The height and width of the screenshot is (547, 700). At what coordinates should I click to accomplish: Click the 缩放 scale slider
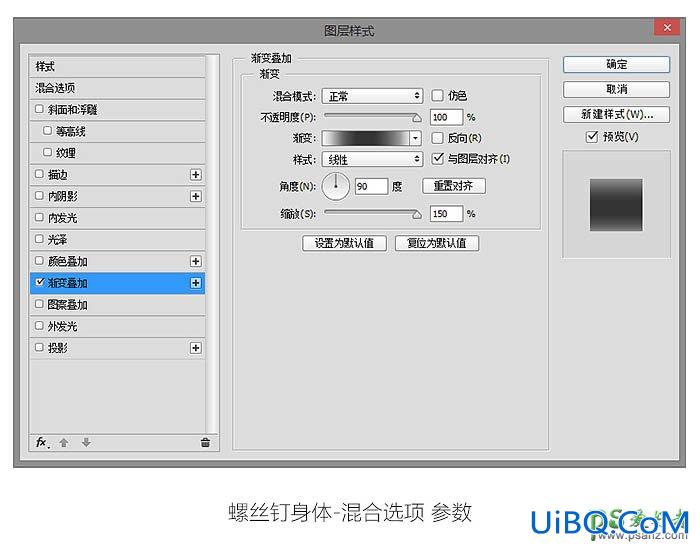[373, 214]
